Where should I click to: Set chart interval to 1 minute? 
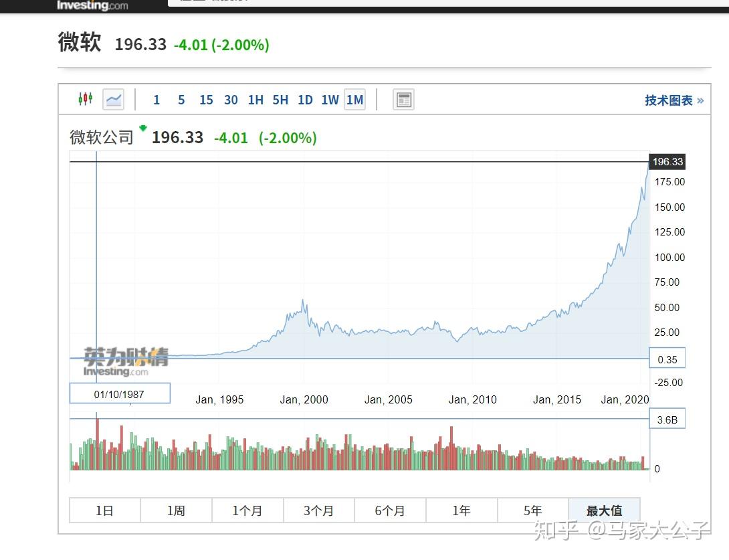point(157,100)
